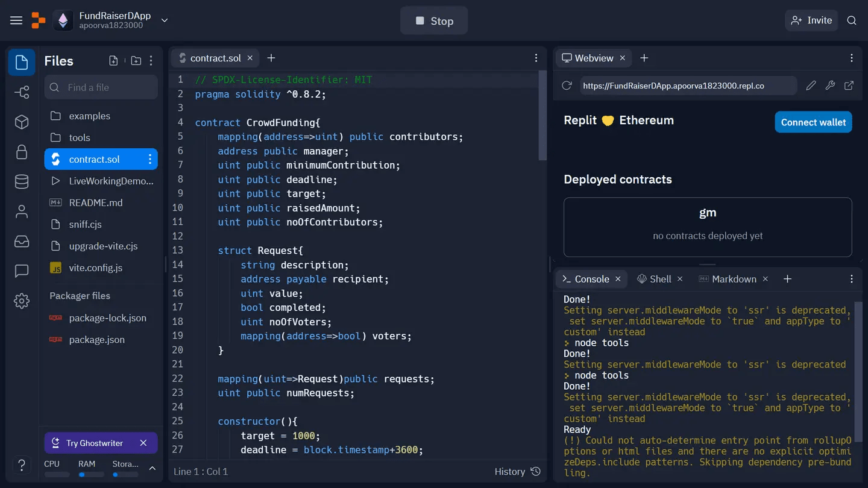868x488 pixels.
Task: Expand the resource usage chevron
Action: coord(153,468)
